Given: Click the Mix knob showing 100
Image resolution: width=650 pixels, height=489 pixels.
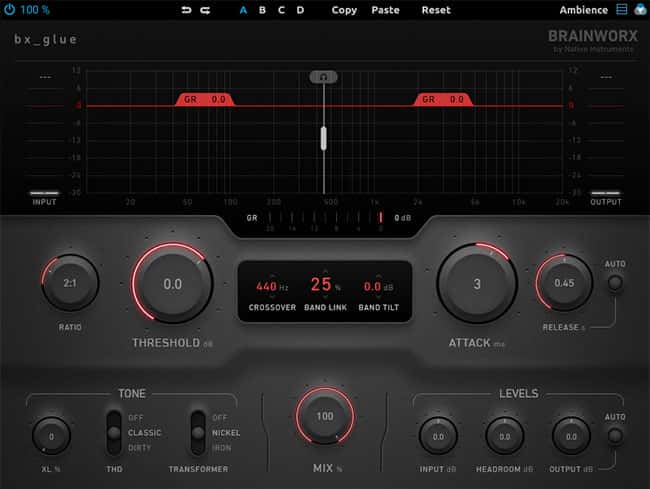Looking at the screenshot, I should pos(325,416).
